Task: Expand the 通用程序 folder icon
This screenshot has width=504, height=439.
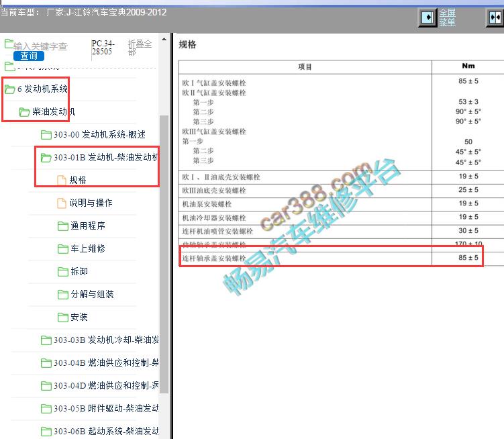Action: point(62,226)
